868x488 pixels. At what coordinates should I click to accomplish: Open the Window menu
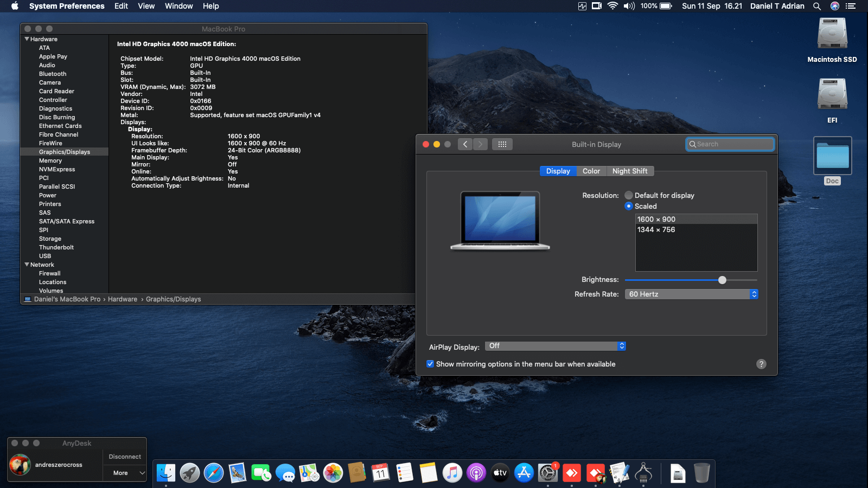click(x=178, y=6)
